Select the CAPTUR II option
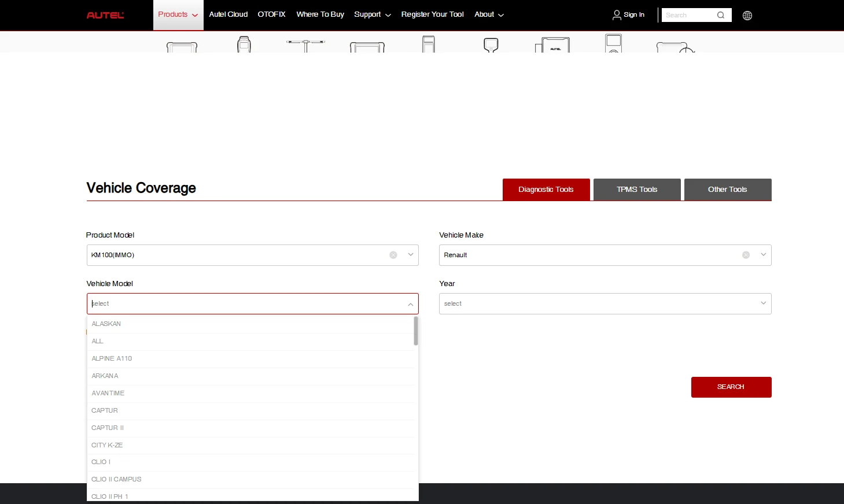 tap(251, 428)
